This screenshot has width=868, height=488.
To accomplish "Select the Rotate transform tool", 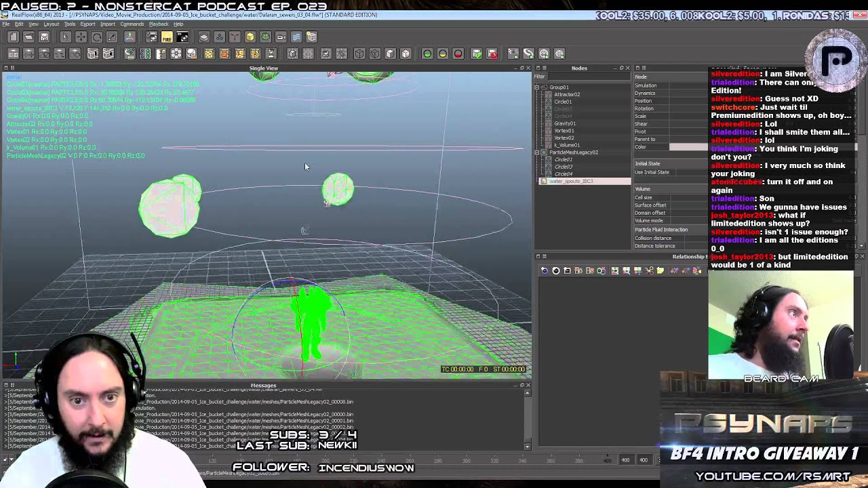I will [x=96, y=37].
